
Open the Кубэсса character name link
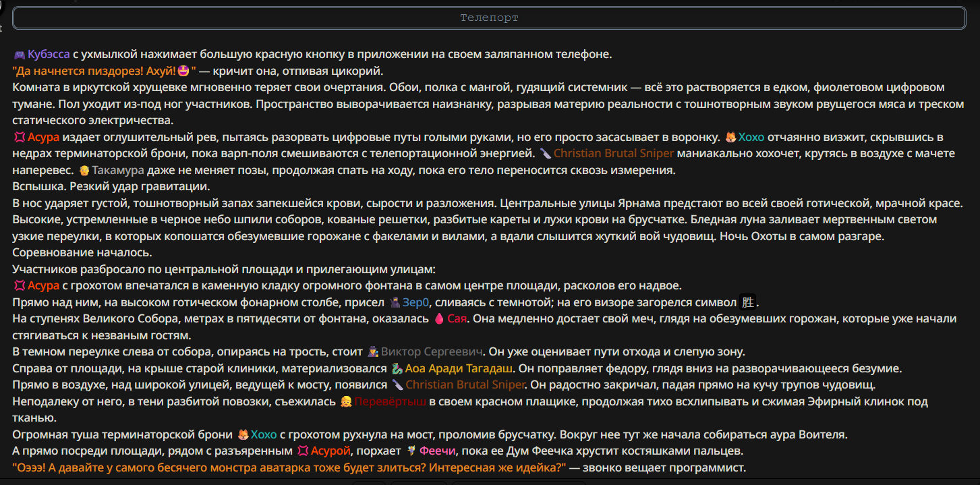(x=49, y=54)
